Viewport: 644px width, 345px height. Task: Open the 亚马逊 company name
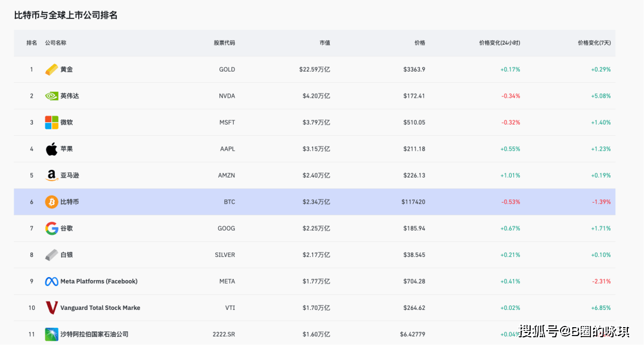69,175
